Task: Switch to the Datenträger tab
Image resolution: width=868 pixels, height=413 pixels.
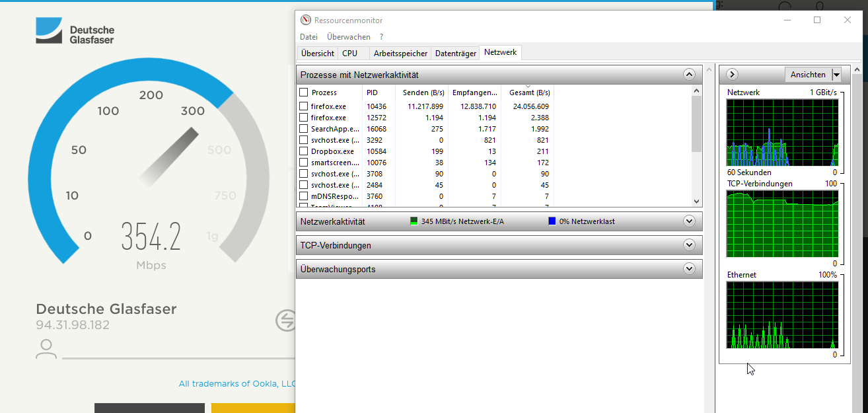Action: (456, 54)
